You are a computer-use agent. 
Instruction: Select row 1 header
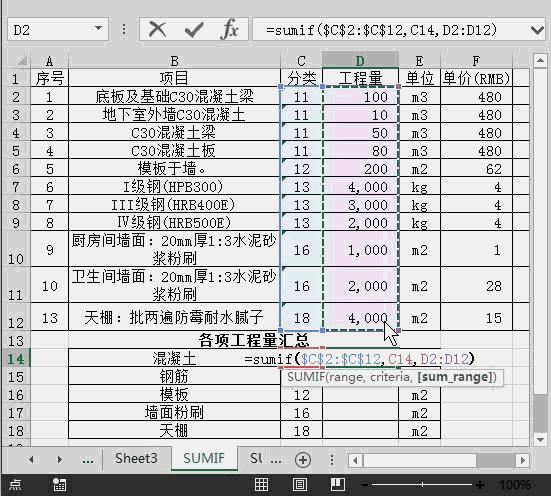point(15,78)
